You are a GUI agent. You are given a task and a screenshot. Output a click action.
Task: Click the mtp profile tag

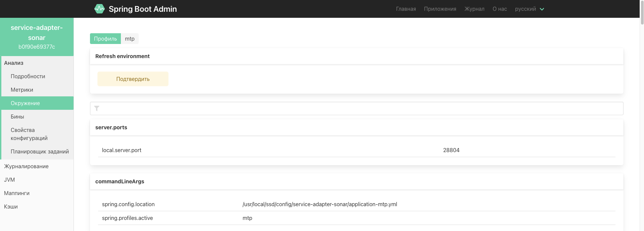point(130,39)
